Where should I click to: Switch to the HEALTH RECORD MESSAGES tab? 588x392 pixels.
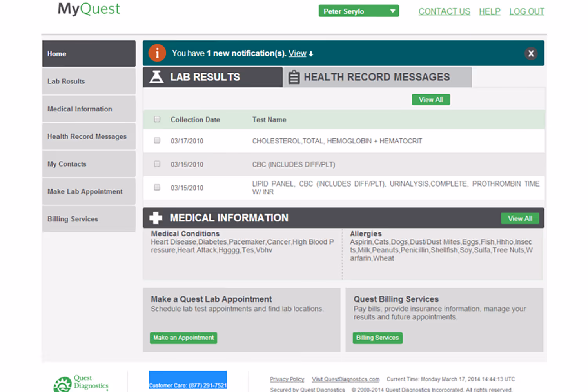(378, 77)
